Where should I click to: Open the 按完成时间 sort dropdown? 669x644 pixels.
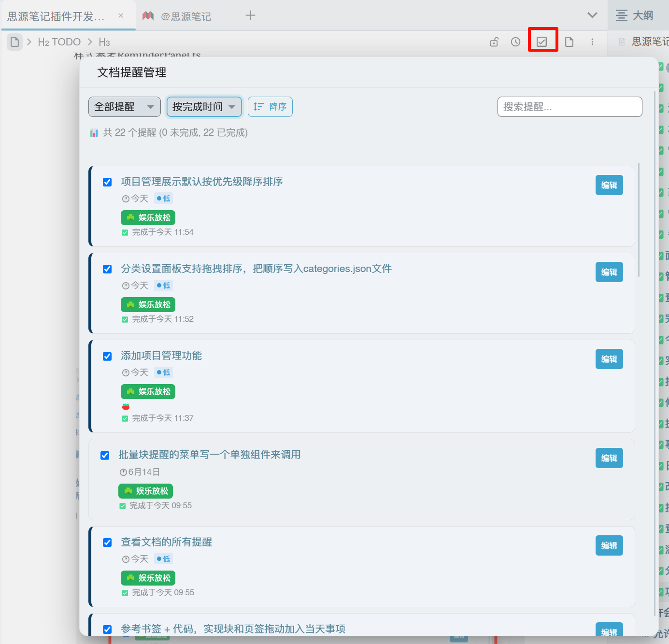click(204, 107)
